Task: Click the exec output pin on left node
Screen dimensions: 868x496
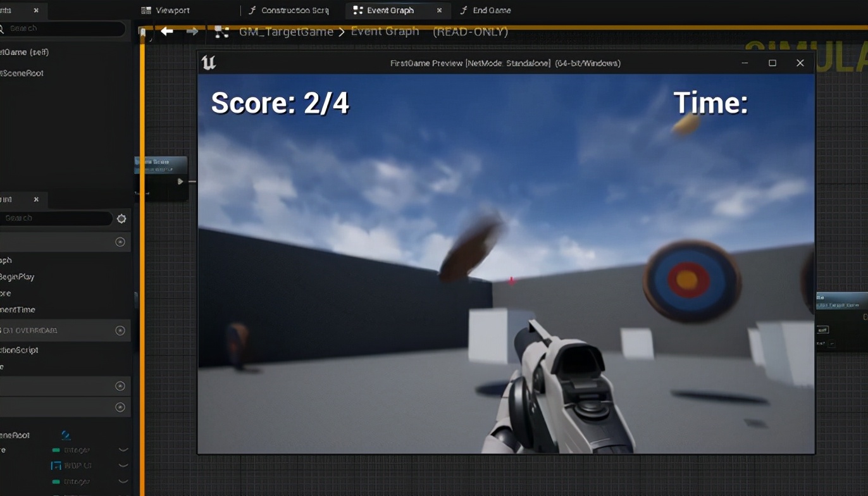Action: tap(180, 182)
